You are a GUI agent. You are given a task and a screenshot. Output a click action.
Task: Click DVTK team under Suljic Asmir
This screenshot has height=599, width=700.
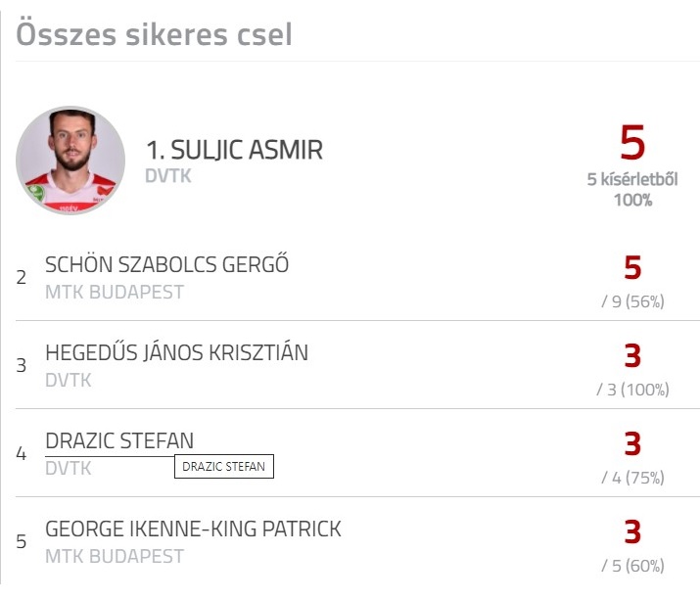click(x=168, y=176)
